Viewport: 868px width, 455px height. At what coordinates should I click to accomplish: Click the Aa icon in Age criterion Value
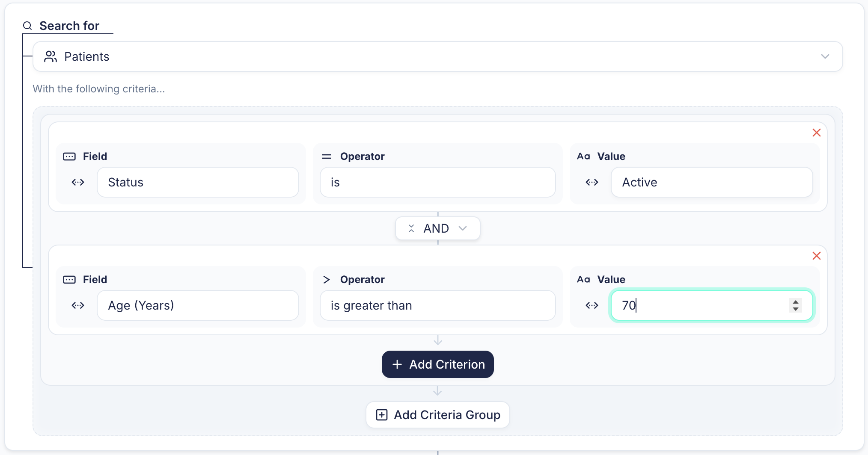point(583,280)
